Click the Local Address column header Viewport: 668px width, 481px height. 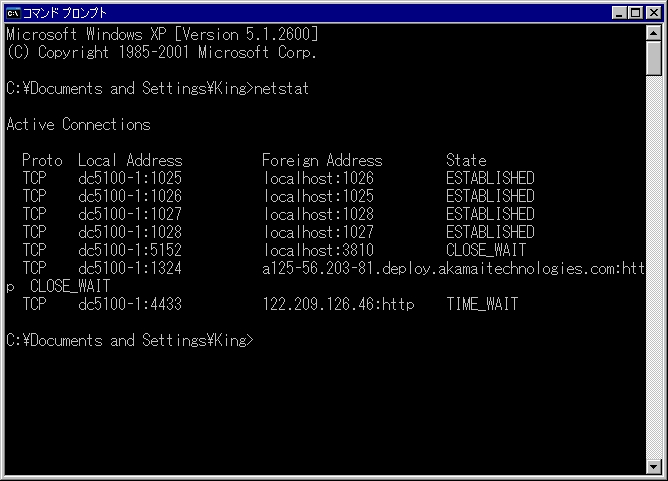[x=130, y=160]
